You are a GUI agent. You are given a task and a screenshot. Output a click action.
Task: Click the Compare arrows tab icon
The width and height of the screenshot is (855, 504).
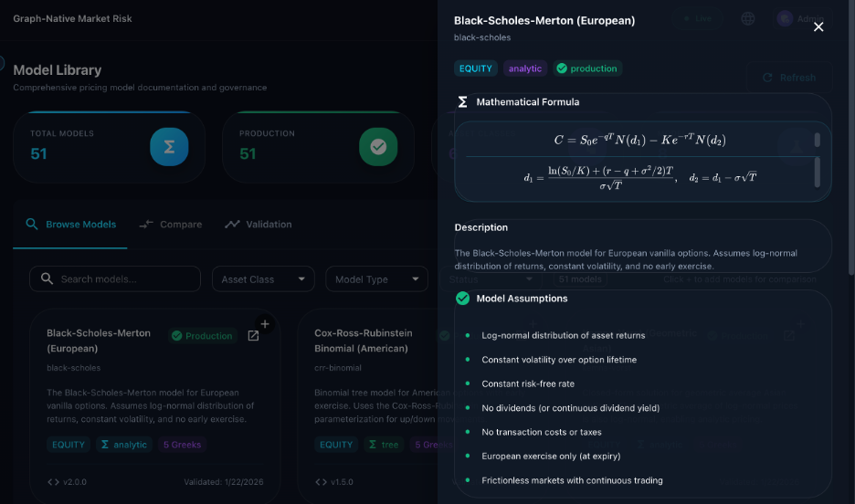click(x=145, y=224)
